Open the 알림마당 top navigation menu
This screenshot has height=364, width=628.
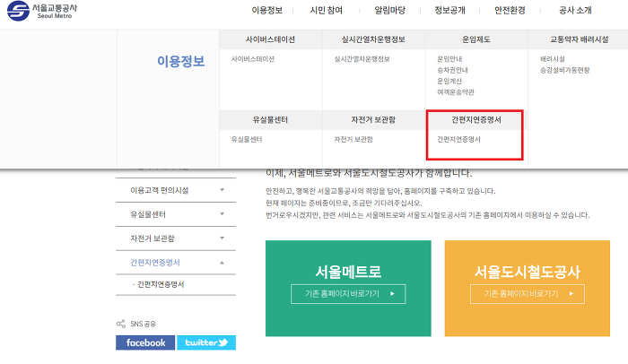click(389, 11)
